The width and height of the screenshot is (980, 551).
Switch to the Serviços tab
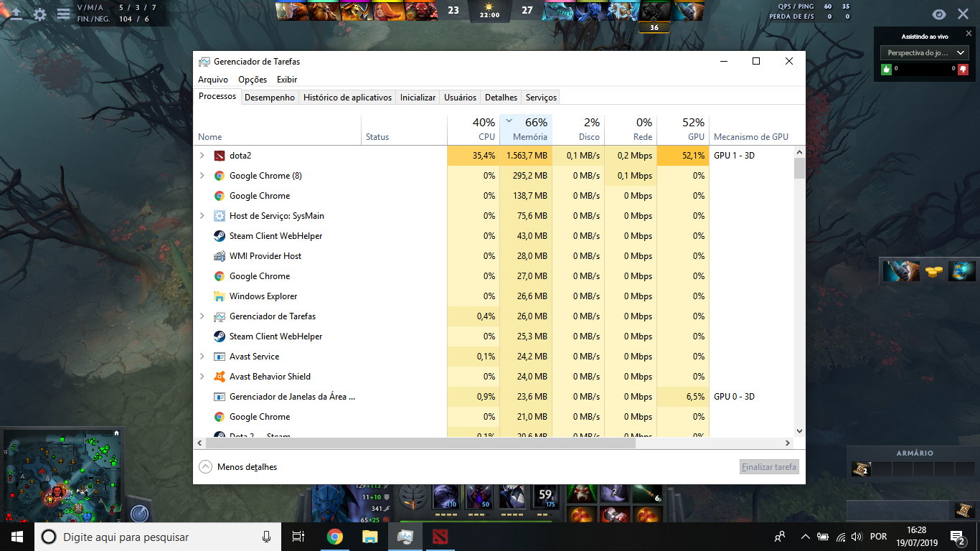[541, 98]
